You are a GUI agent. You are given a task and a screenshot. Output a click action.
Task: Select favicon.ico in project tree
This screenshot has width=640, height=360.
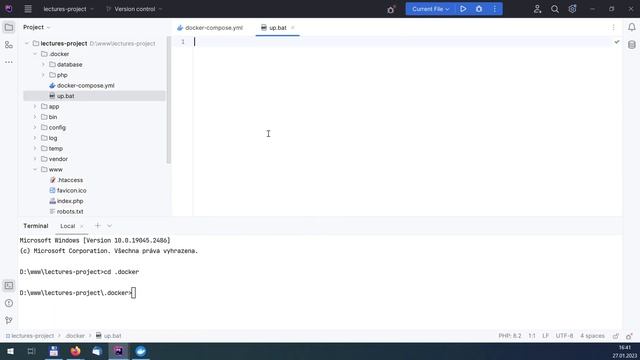click(x=71, y=191)
